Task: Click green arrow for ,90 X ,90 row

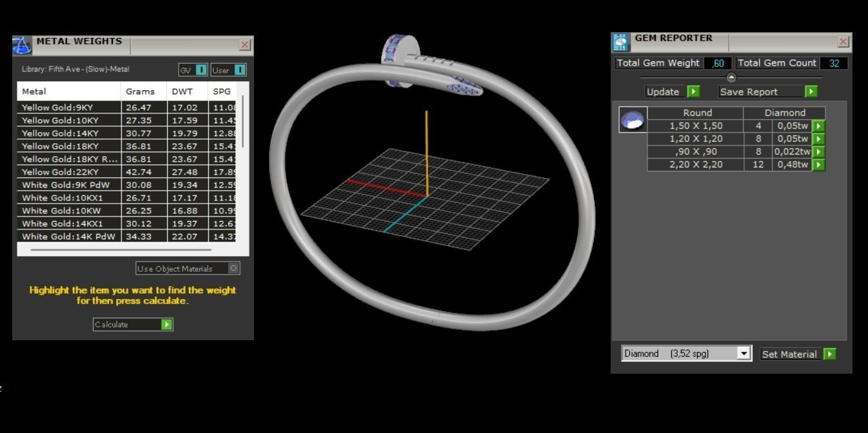Action: [818, 152]
